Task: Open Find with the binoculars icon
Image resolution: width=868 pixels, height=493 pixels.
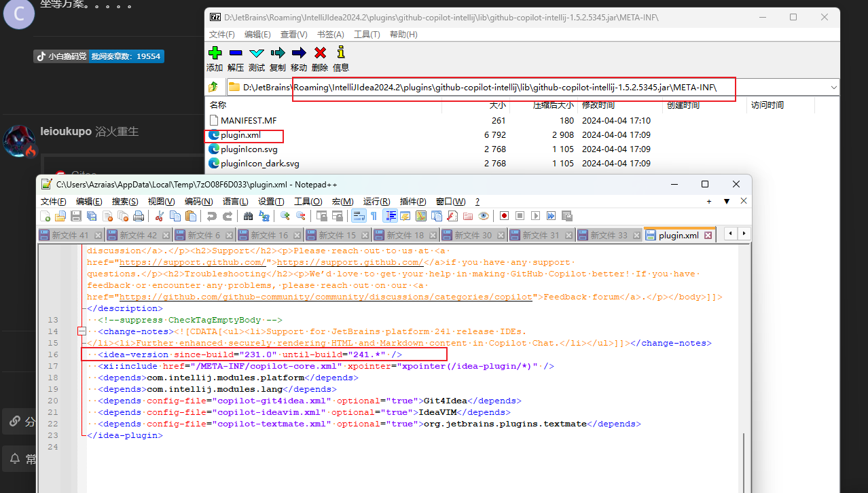Action: click(249, 216)
